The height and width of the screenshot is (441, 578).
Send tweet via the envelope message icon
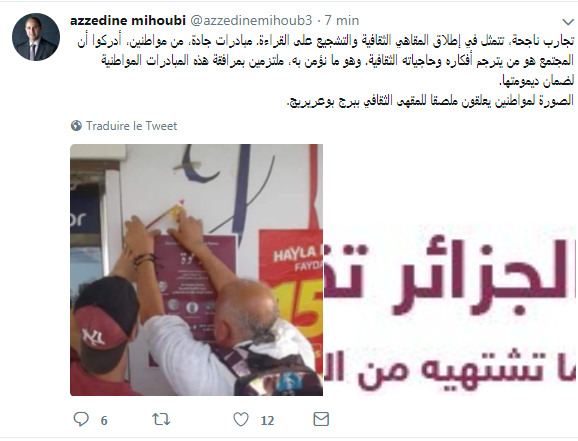click(x=321, y=419)
